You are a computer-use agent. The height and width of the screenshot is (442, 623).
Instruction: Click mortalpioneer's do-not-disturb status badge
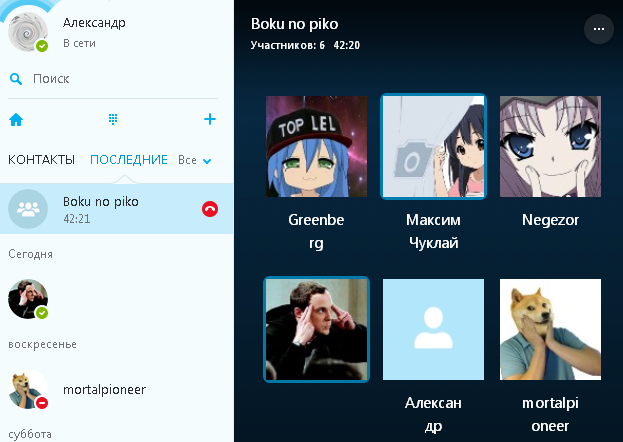click(42, 403)
